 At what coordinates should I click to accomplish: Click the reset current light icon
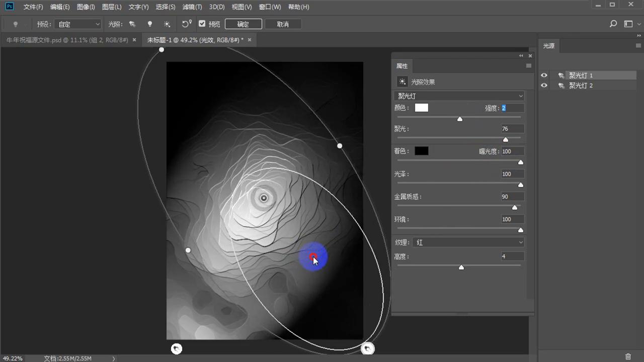[x=187, y=24]
